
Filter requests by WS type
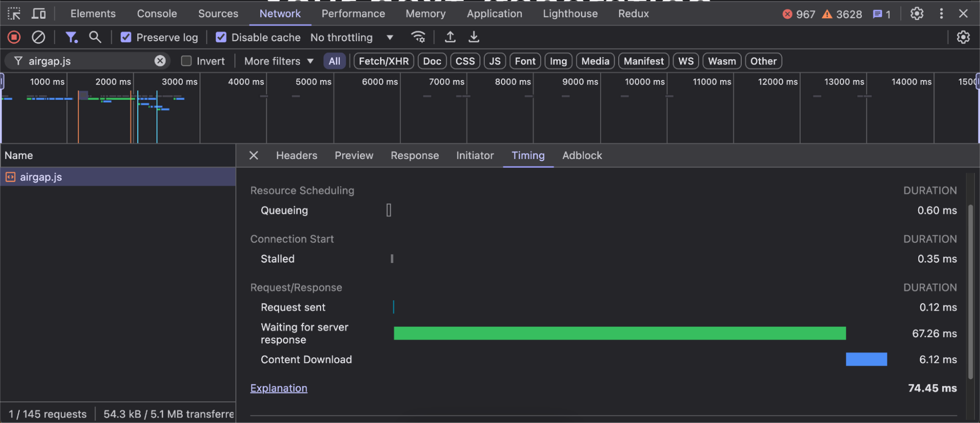click(x=686, y=61)
